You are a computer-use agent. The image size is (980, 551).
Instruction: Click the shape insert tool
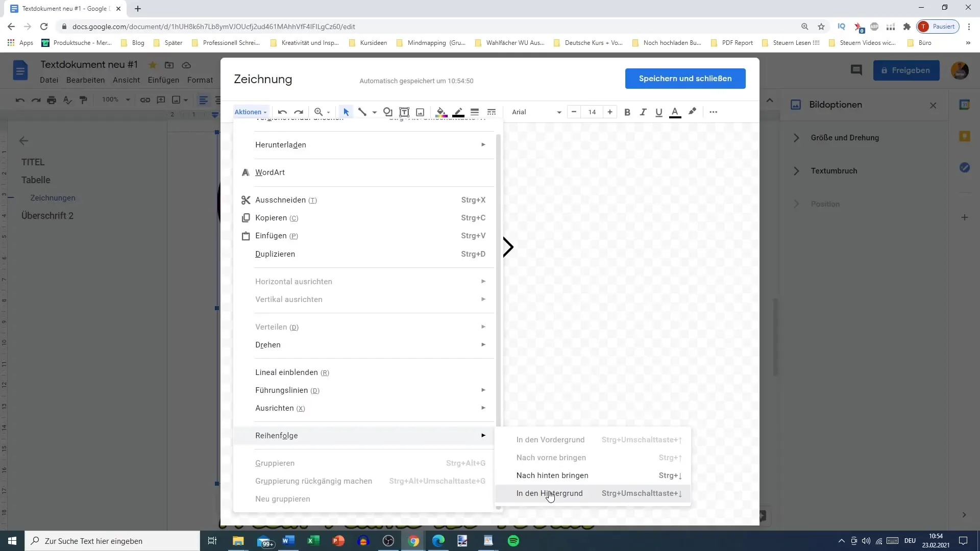[x=388, y=112]
